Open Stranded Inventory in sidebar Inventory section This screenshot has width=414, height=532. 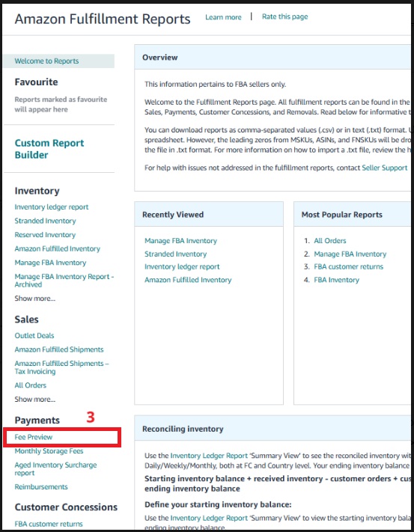pyautogui.click(x=45, y=221)
